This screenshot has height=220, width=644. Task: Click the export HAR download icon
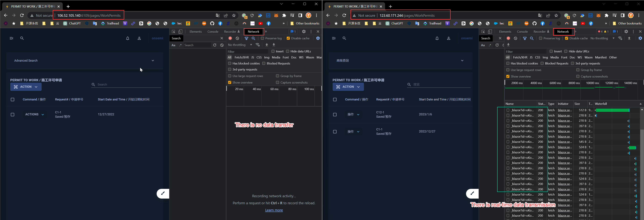coord(274,45)
